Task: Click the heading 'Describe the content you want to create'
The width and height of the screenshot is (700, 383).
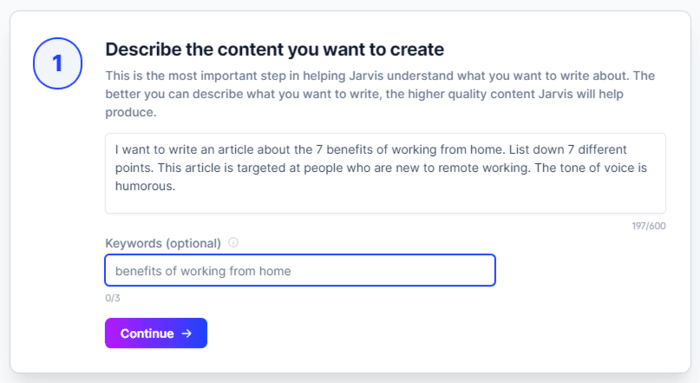Action: coord(275,49)
